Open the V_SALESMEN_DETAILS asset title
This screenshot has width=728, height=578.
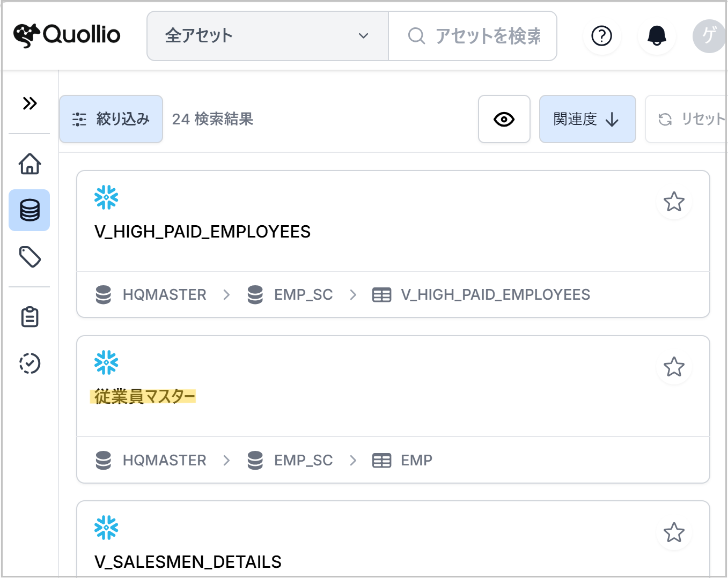(x=188, y=562)
